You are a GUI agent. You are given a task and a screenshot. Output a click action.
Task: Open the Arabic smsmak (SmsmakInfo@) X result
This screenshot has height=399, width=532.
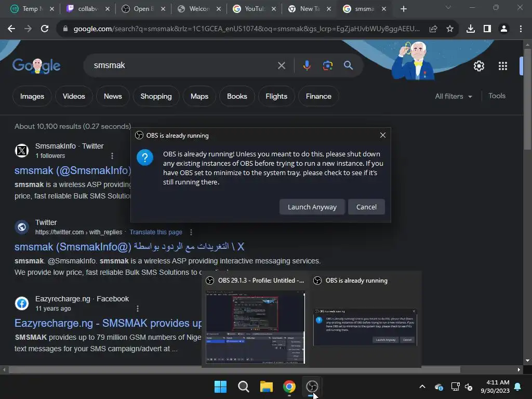pyautogui.click(x=129, y=247)
